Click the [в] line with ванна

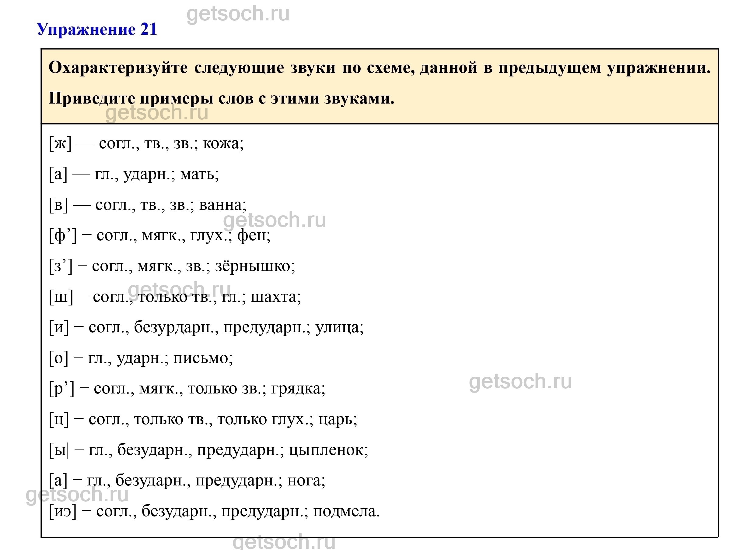(x=148, y=205)
